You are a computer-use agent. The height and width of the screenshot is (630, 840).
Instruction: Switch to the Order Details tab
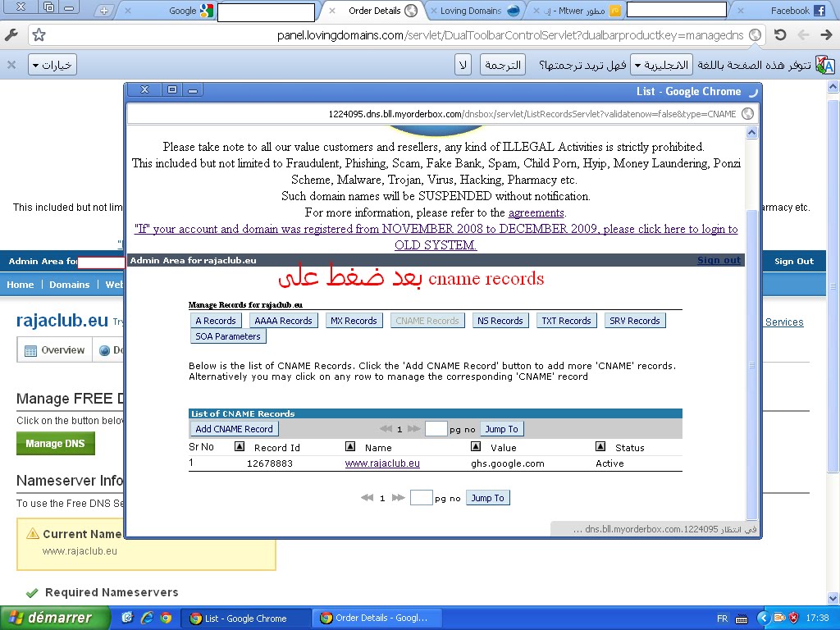click(x=373, y=10)
